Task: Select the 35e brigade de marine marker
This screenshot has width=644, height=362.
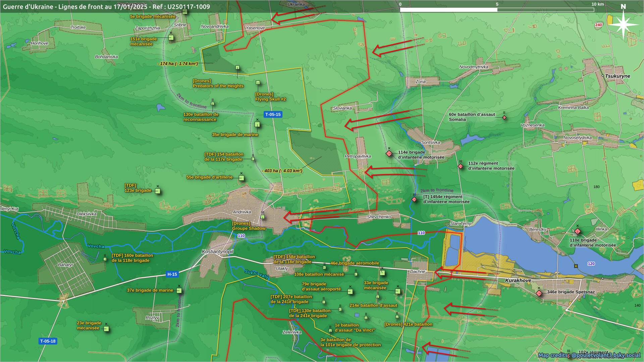Action: pos(257,124)
